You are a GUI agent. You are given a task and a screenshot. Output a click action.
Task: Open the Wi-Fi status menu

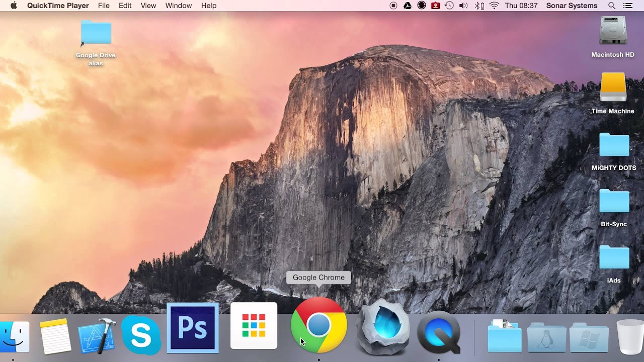(494, 6)
